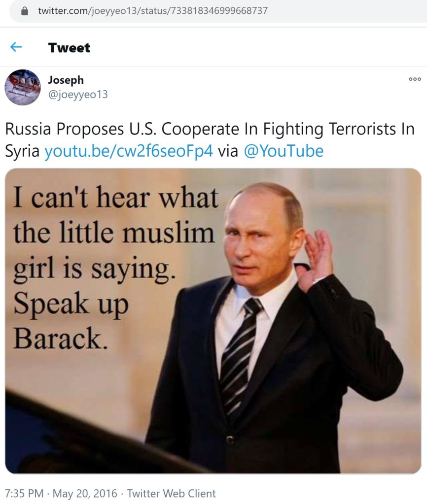Click the 'Speak up Barack' caption in image
Image resolution: width=427 pixels, height=504 pixels.
(71, 321)
